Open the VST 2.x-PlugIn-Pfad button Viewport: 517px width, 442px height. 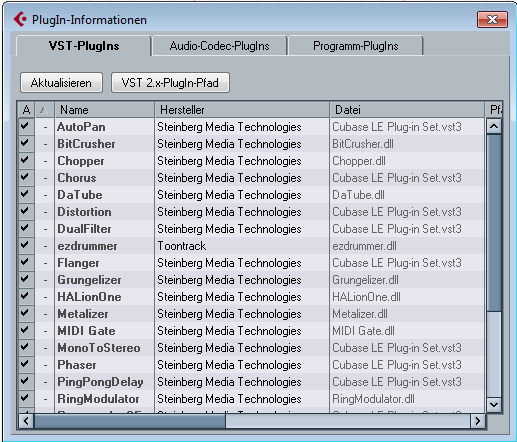click(170, 83)
